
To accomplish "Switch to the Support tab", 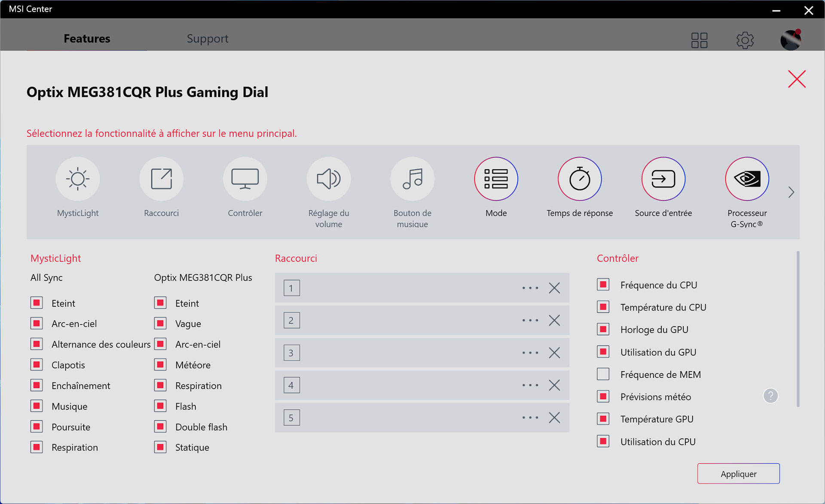I will pos(208,39).
